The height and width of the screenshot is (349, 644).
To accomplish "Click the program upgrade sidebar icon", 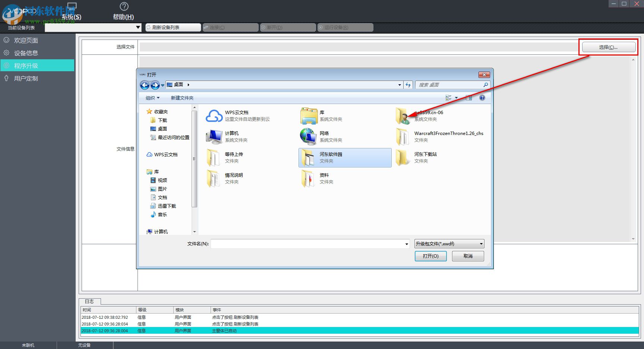I will coord(6,65).
